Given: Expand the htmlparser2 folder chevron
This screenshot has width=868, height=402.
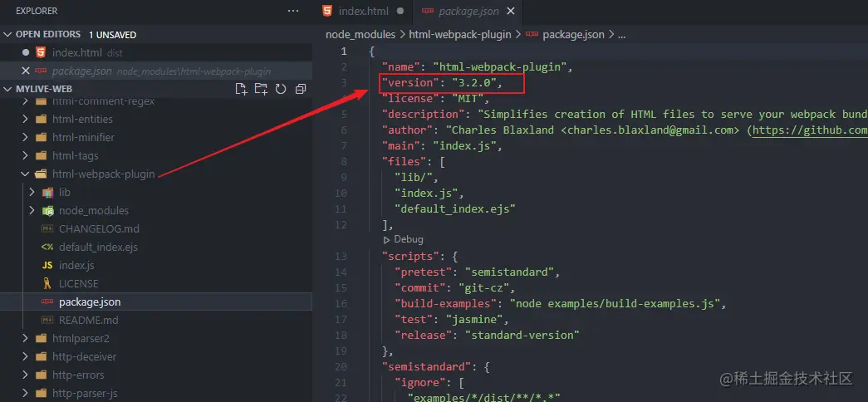Looking at the screenshot, I should [x=25, y=339].
